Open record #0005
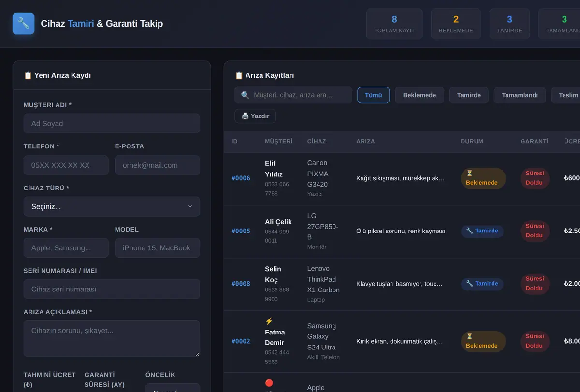The height and width of the screenshot is (392, 580). point(241,231)
